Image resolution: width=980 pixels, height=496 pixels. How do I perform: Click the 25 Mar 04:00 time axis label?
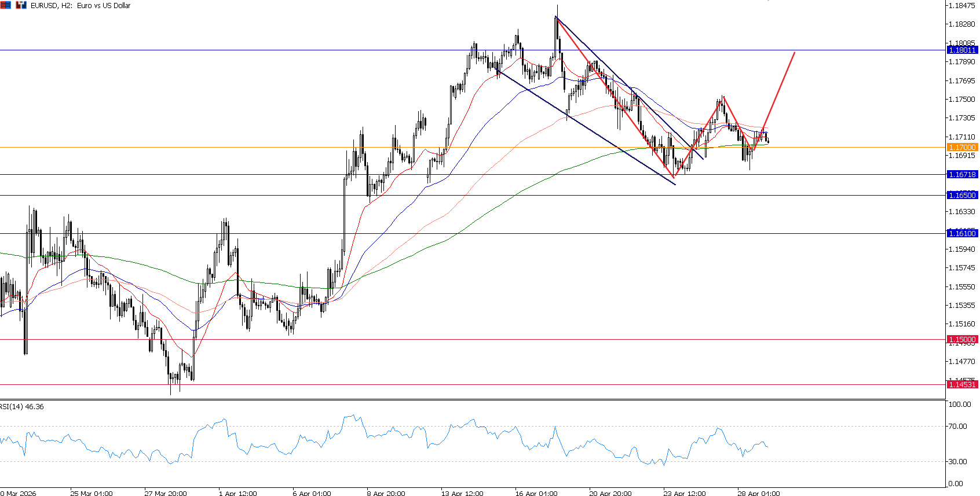click(x=92, y=493)
